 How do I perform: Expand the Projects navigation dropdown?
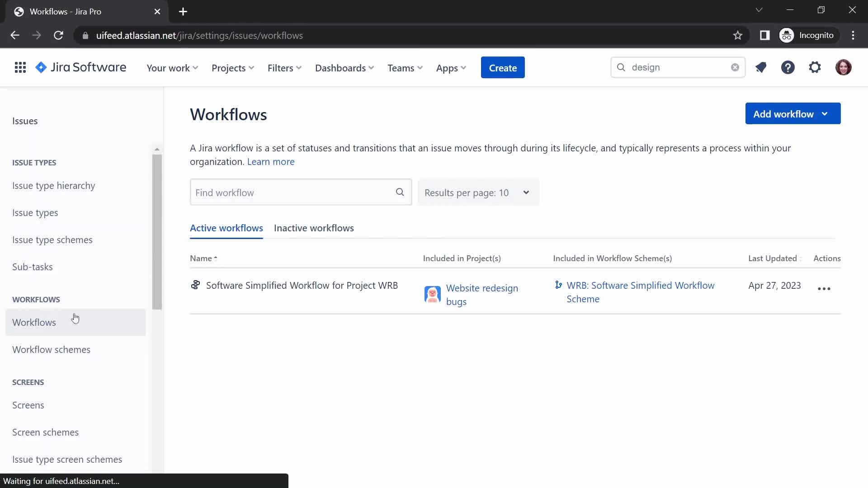[232, 67]
